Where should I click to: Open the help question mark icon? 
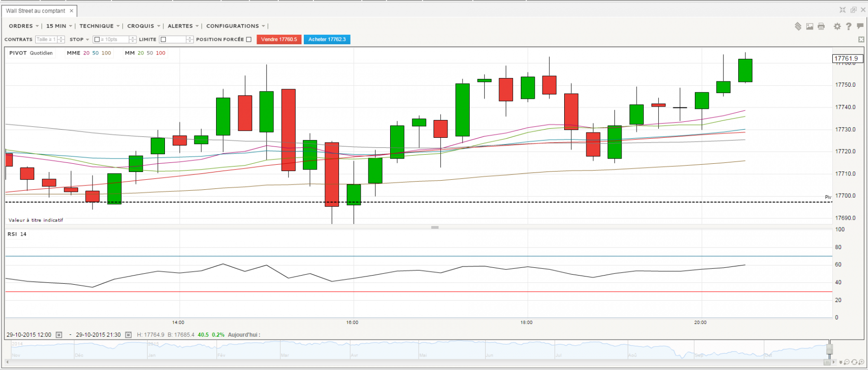pos(849,26)
